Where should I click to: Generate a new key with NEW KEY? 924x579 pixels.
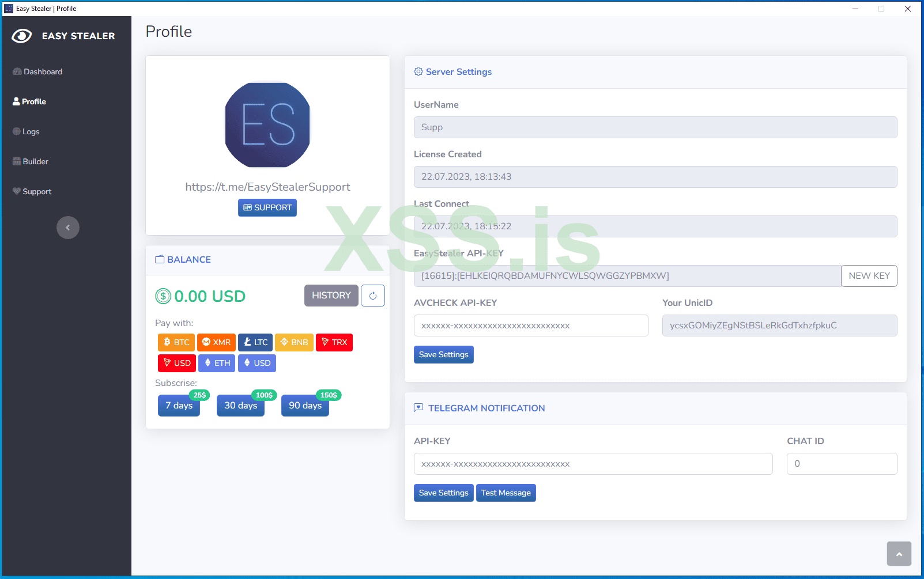869,276
